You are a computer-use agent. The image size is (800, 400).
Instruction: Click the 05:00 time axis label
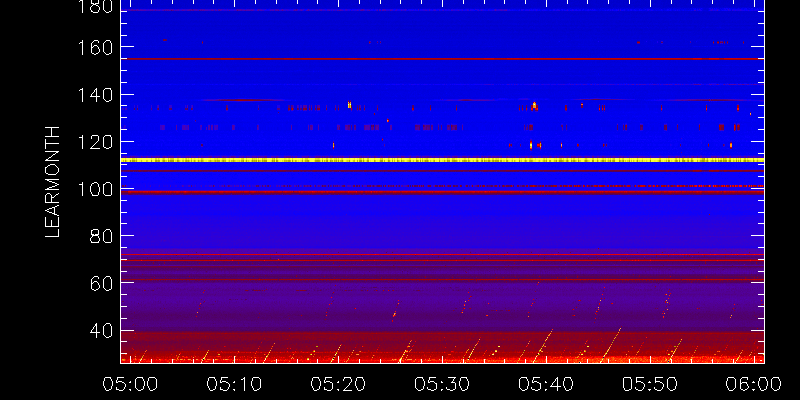[x=130, y=384]
